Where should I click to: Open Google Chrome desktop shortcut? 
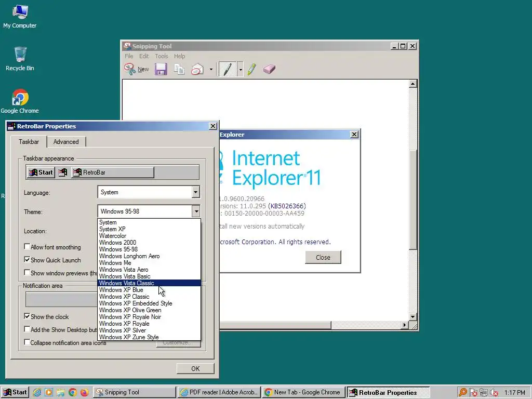coord(20,101)
